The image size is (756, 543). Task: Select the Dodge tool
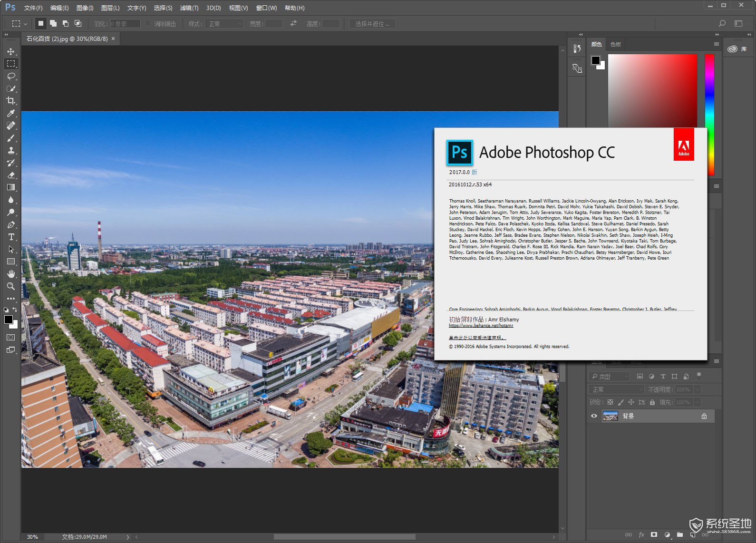coord(11,212)
